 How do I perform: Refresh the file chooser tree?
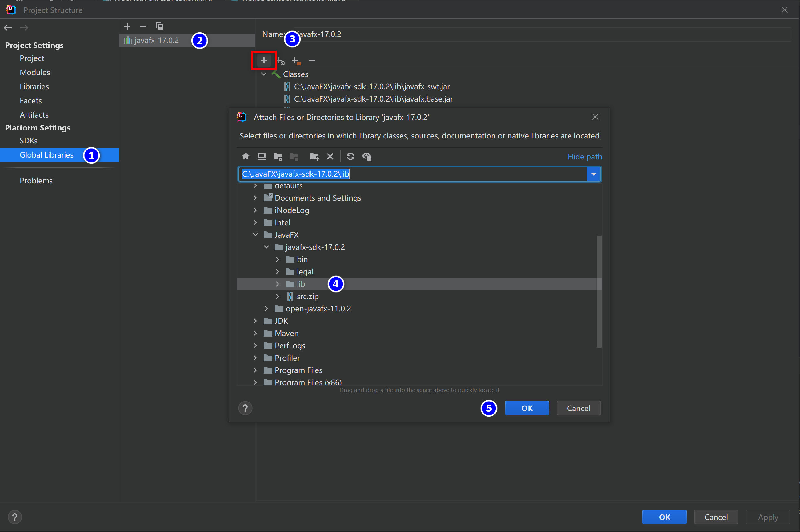point(350,156)
